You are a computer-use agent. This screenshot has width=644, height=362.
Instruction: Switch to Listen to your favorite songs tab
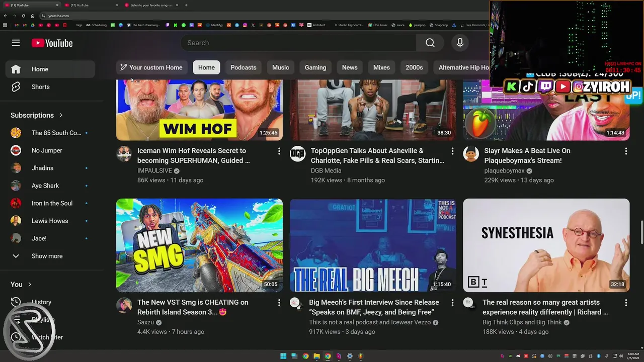pos(150,5)
